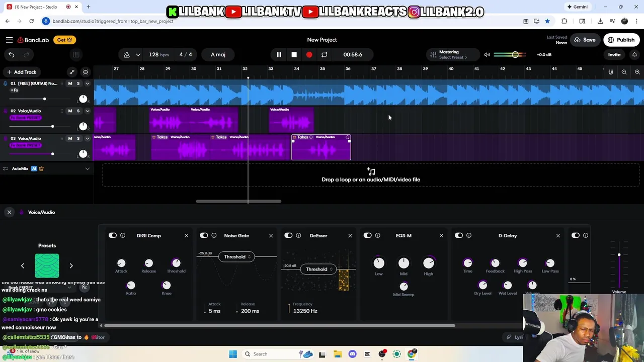Image resolution: width=644 pixels, height=362 pixels.
Task: Publish the project
Action: coord(621,40)
